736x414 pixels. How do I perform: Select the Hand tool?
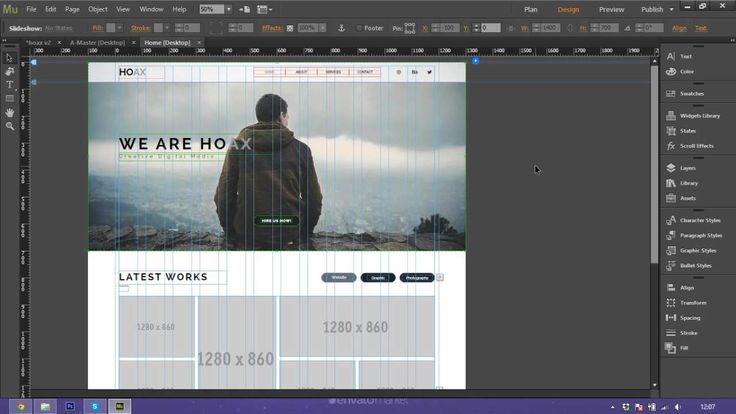click(10, 112)
